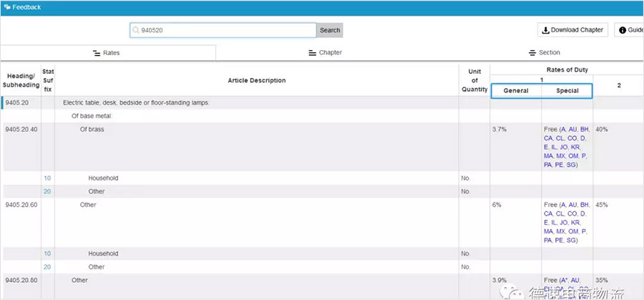The image size is (644, 300).
Task: Select the Rates tab
Action: (108, 53)
